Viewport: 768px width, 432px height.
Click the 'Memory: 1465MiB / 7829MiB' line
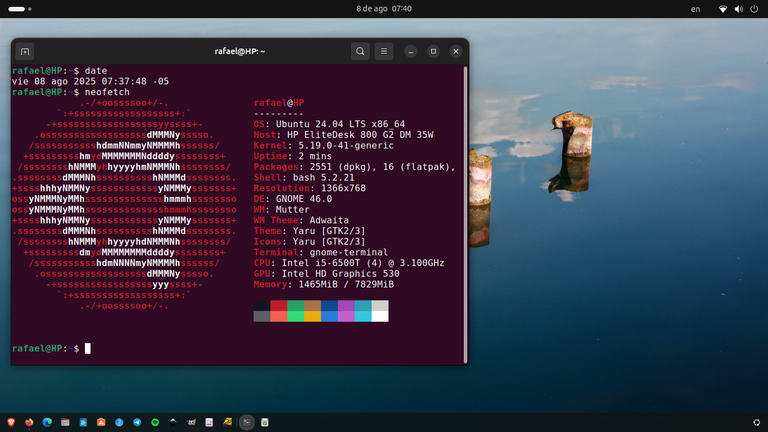324,285
